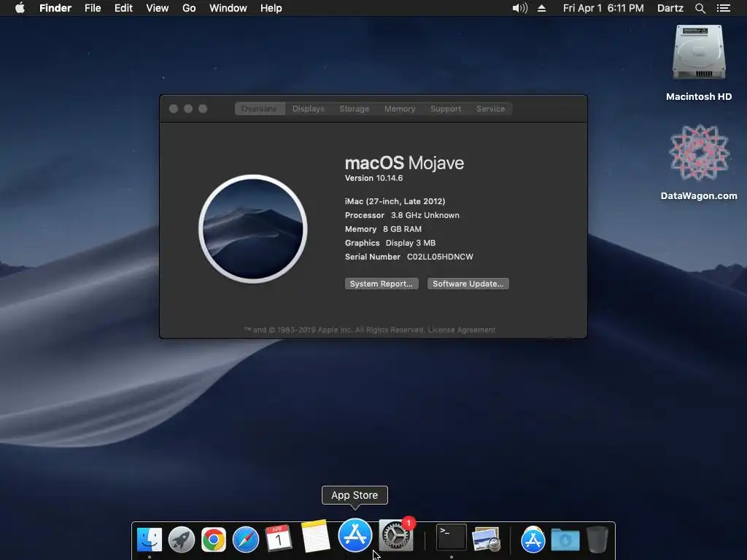Image resolution: width=747 pixels, height=560 pixels.
Task: Open the Finder menu
Action: 55,8
